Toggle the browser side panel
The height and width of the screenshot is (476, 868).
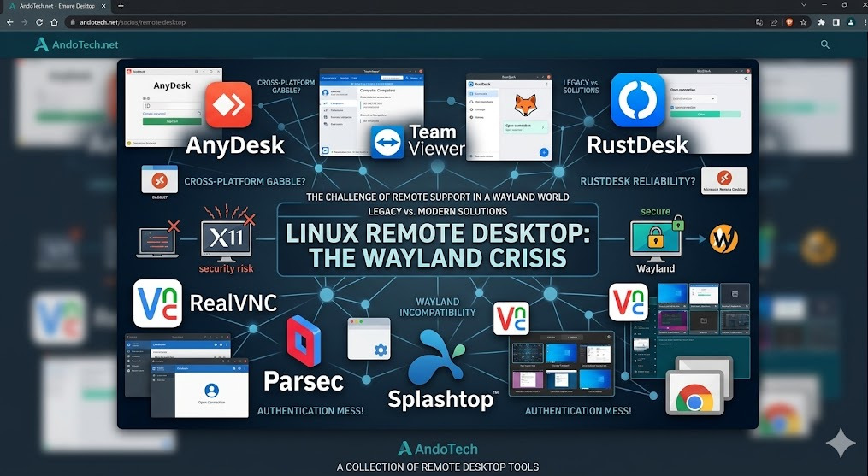pyautogui.click(x=836, y=22)
